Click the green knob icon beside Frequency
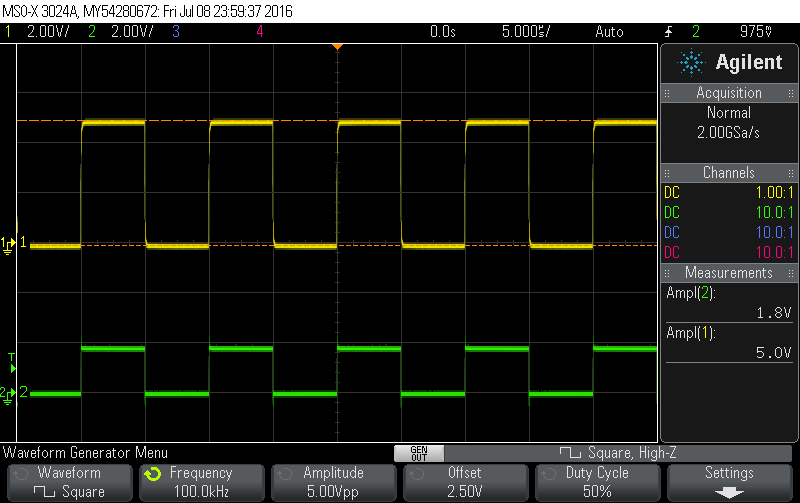Viewport: 800px width, 503px height. pos(153,473)
